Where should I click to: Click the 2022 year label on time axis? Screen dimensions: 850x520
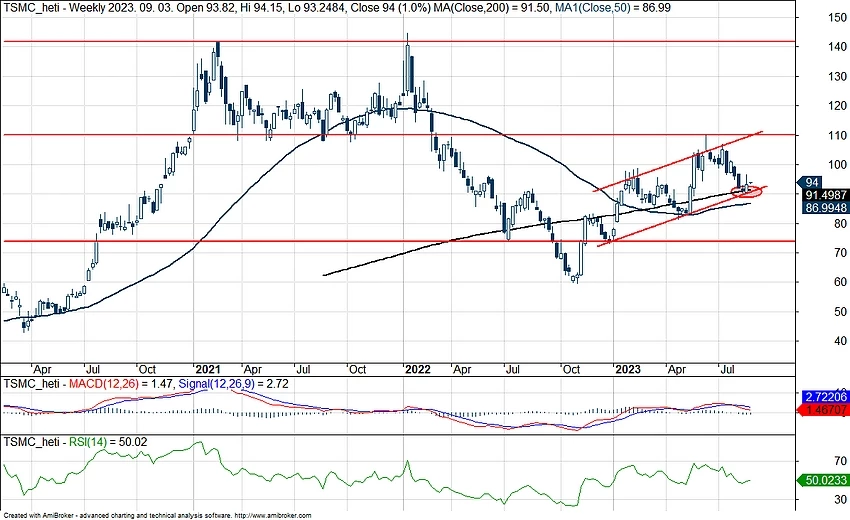tap(418, 370)
